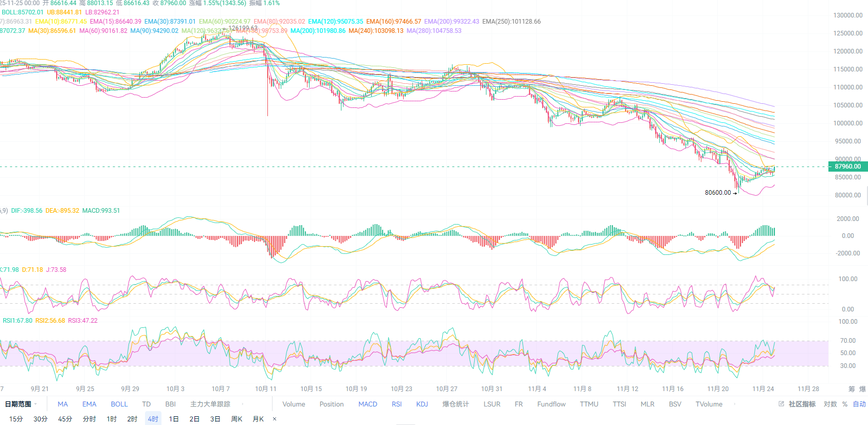868x425 pixels.
Task: Click the 爆 liquidation icon
Action: (862, 389)
